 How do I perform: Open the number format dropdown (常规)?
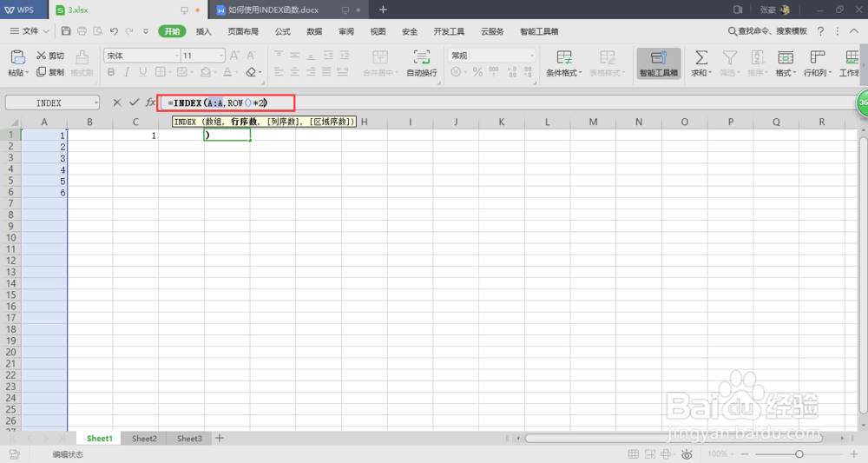pos(531,56)
